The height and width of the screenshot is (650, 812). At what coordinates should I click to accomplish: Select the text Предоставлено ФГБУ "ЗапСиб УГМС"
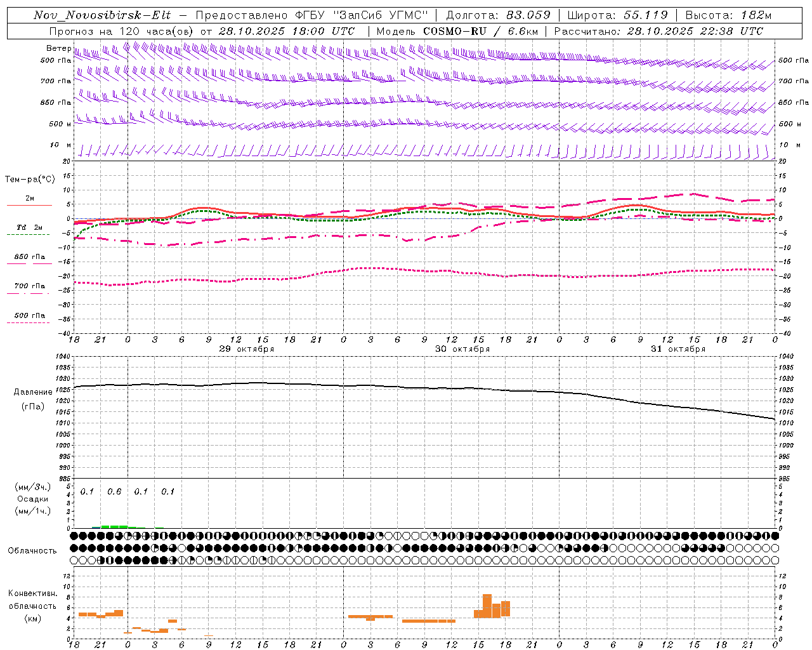[x=312, y=15]
